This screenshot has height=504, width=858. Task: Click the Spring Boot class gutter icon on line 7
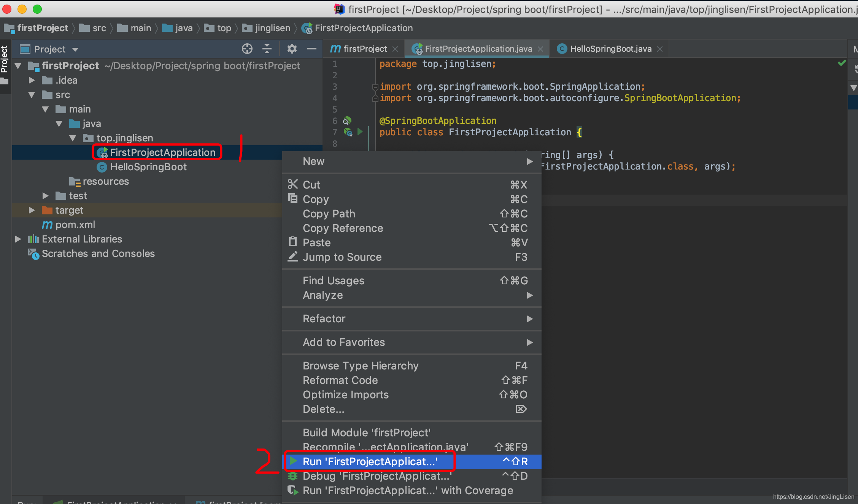coord(348,132)
